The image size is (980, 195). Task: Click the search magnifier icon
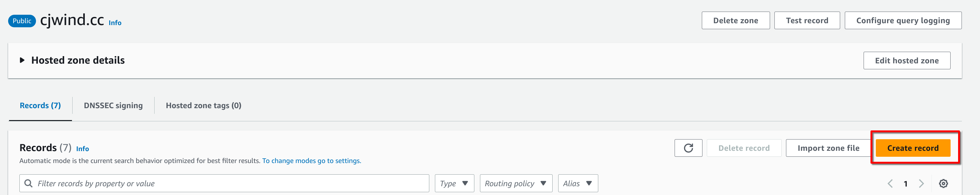click(x=28, y=183)
